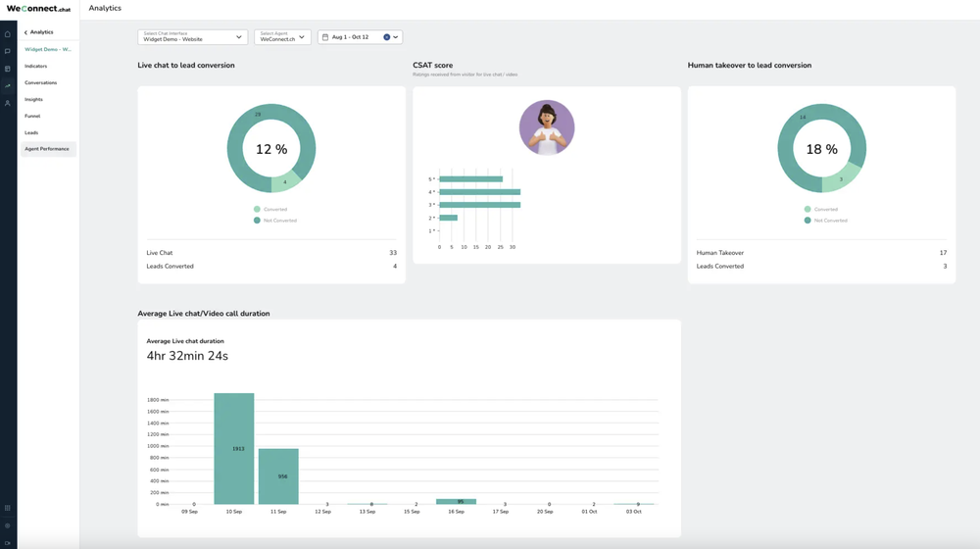This screenshot has width=980, height=549.
Task: Click the calendar icon in date filter
Action: coord(325,37)
